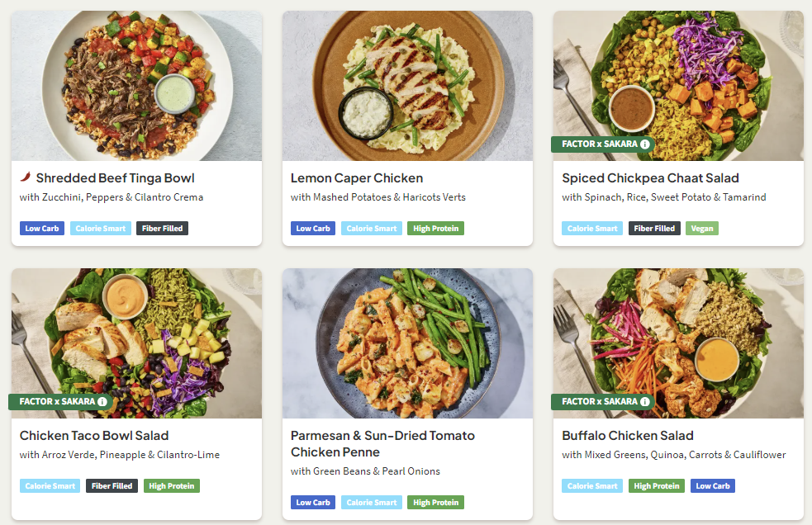Click info icon on Chicken Taco Bowl badge
This screenshot has height=525, width=812.
tap(102, 401)
